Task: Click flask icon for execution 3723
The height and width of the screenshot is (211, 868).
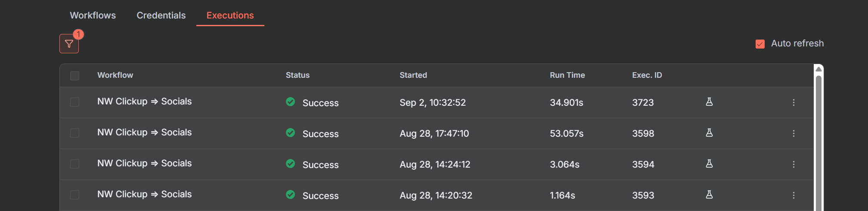Action: (709, 102)
